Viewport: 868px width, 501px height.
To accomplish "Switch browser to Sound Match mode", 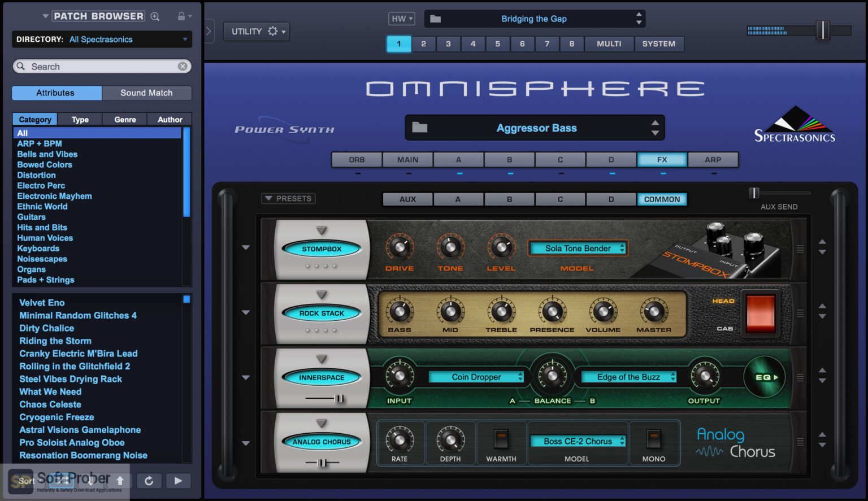I will click(146, 93).
